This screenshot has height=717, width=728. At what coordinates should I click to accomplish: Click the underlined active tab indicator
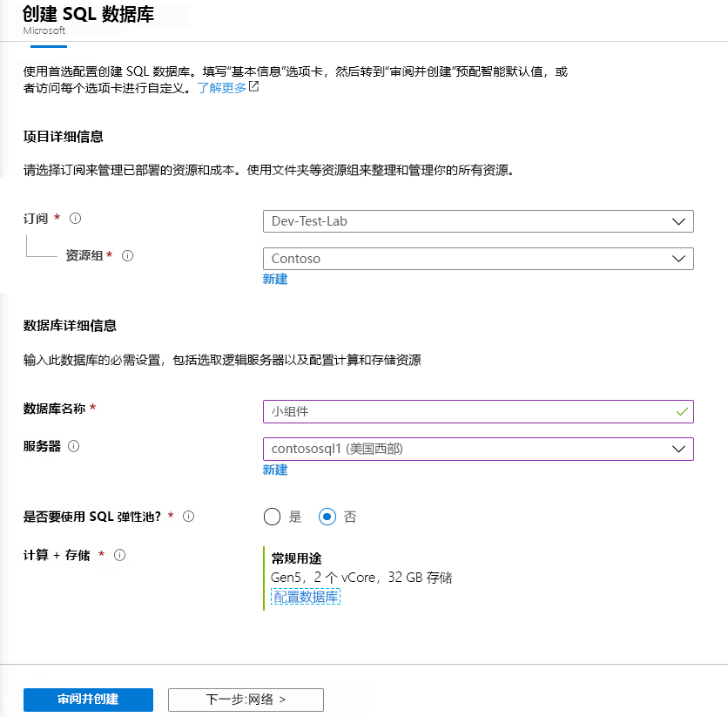[49, 46]
